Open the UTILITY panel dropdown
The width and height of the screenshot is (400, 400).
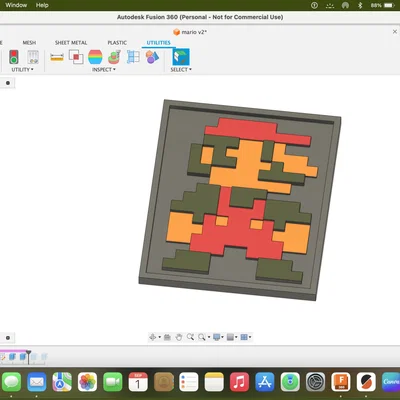(22, 69)
